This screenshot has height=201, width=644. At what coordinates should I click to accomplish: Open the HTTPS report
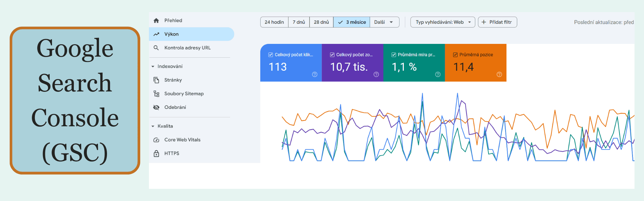(192, 153)
